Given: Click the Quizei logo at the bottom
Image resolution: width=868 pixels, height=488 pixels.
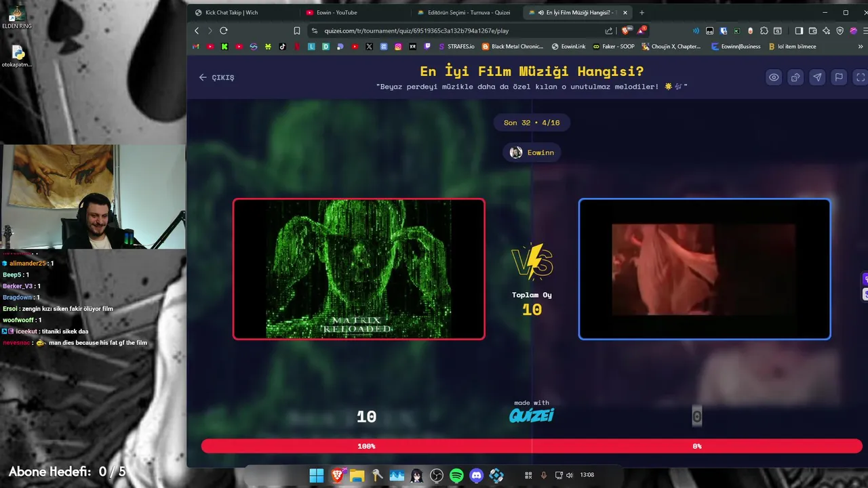Looking at the screenshot, I should tap(532, 415).
